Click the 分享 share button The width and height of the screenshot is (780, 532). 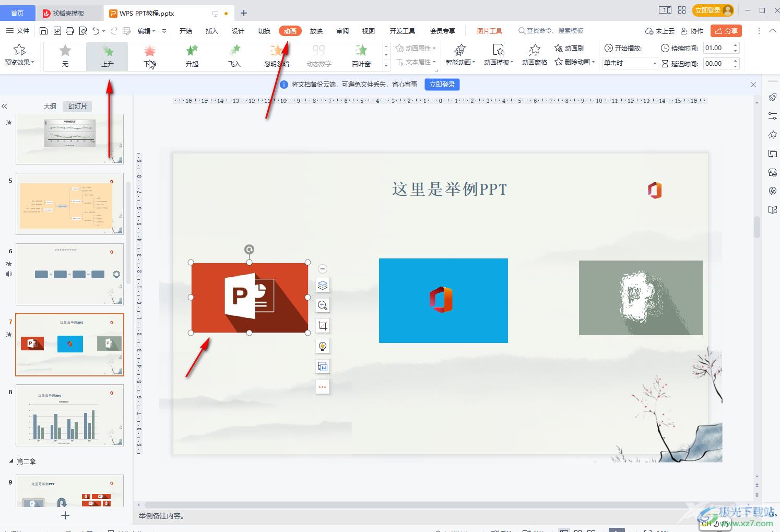(726, 31)
